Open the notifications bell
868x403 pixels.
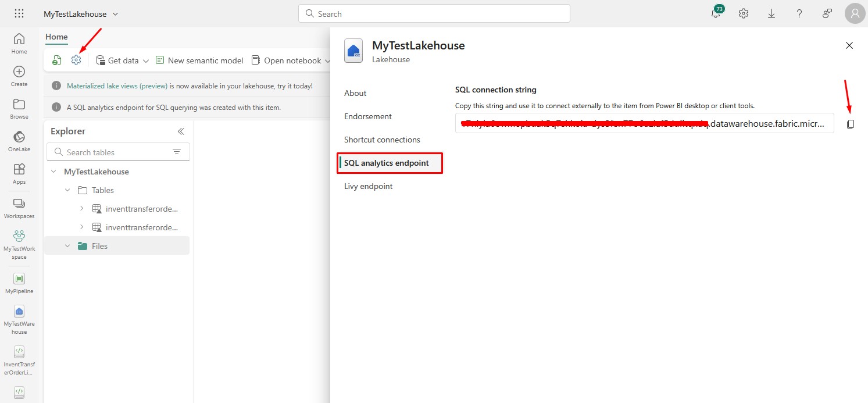coord(716,13)
